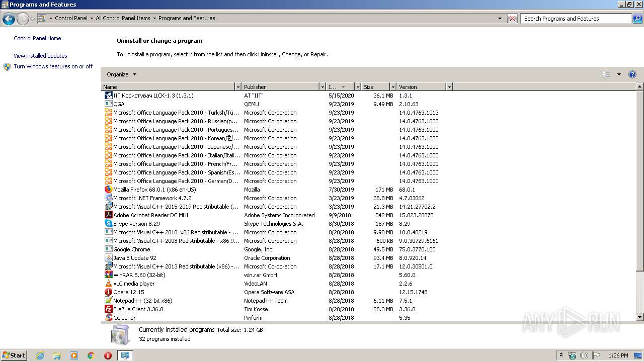The width and height of the screenshot is (644, 362).
Task: Expand the view options dropdown arrow
Action: [619, 74]
